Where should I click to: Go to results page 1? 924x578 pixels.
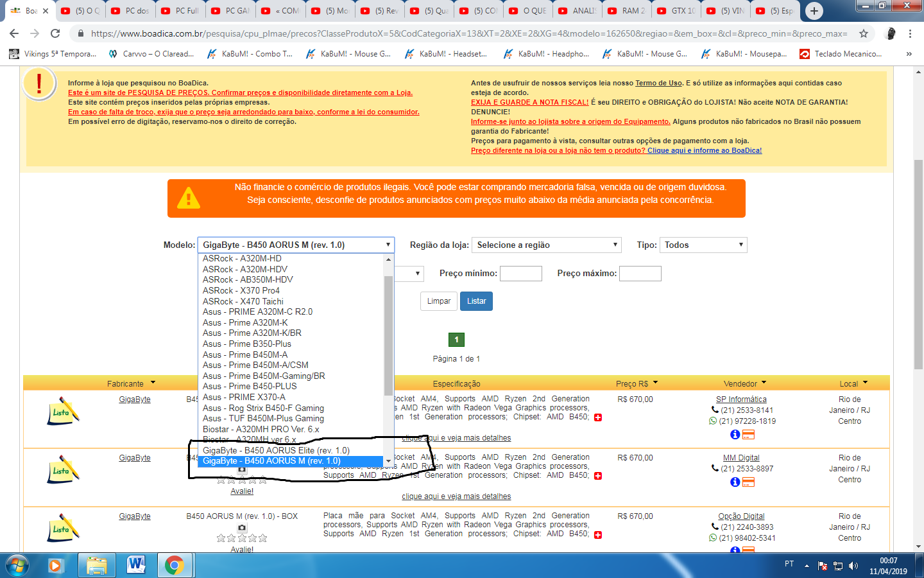point(456,340)
